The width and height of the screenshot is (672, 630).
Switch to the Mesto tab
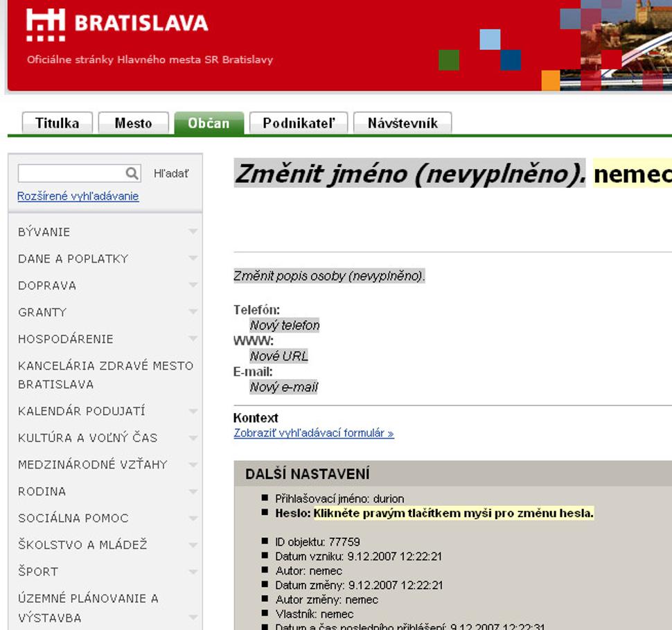coord(133,123)
